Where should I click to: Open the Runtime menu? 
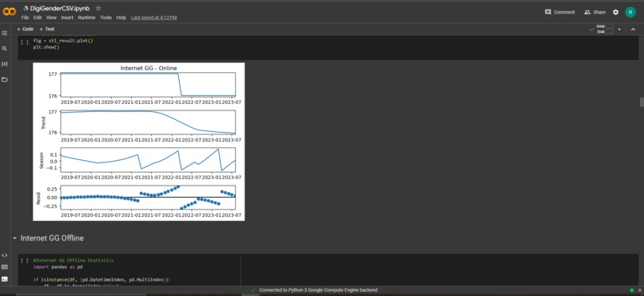pos(86,18)
